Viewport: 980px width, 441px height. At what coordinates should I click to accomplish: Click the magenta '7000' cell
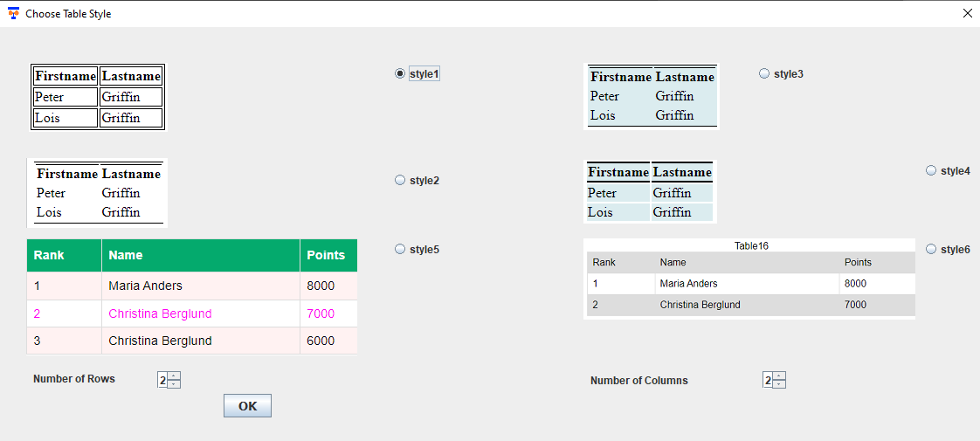point(328,314)
